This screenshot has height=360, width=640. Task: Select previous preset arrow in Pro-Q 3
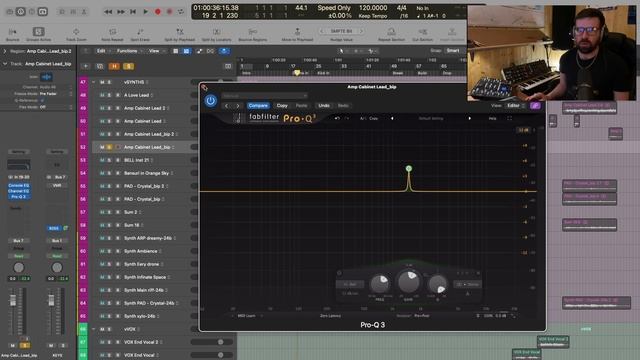[x=392, y=118]
